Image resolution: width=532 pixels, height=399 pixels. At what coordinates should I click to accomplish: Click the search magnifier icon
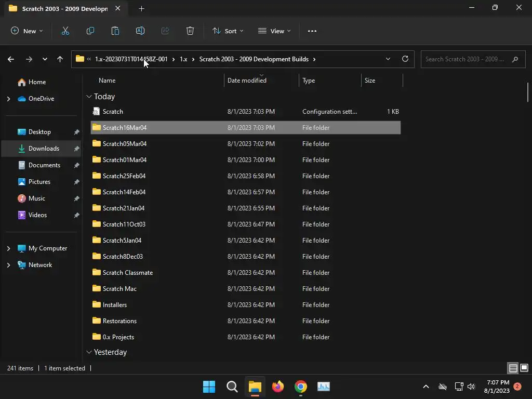(x=515, y=59)
